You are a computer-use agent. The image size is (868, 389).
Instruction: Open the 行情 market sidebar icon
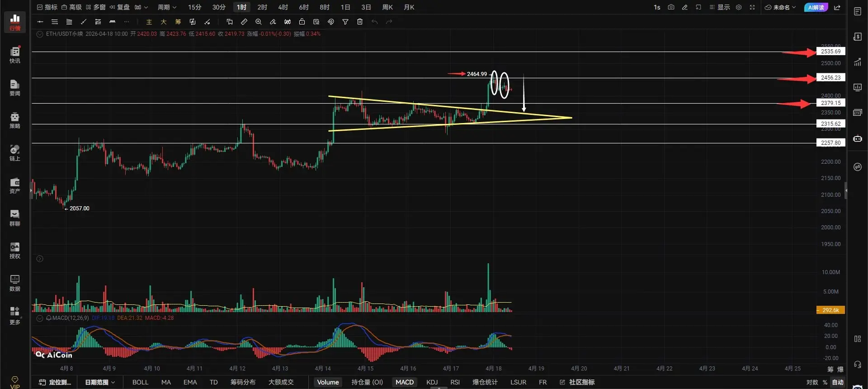(x=15, y=22)
